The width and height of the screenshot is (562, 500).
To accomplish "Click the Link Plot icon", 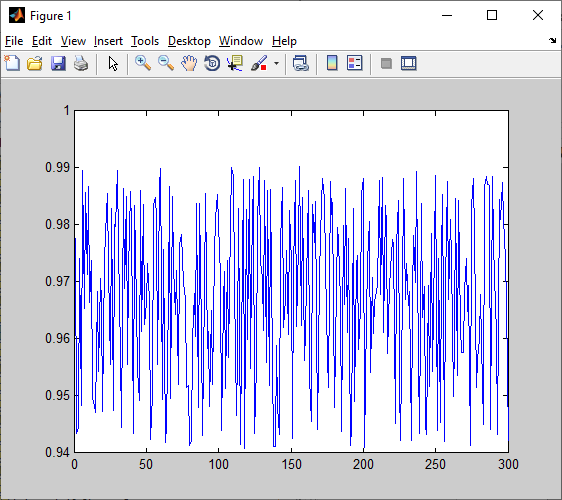I will tap(300, 63).
